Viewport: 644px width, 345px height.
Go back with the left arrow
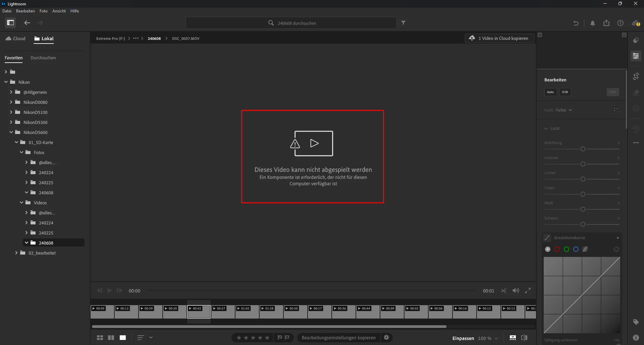click(x=27, y=23)
